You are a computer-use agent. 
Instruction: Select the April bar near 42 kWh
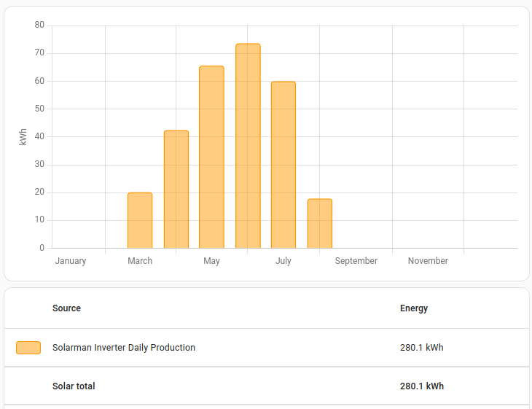pos(176,189)
